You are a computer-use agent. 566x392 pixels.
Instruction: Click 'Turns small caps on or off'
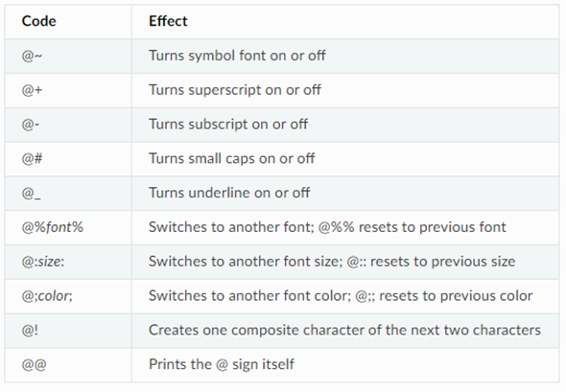point(232,158)
